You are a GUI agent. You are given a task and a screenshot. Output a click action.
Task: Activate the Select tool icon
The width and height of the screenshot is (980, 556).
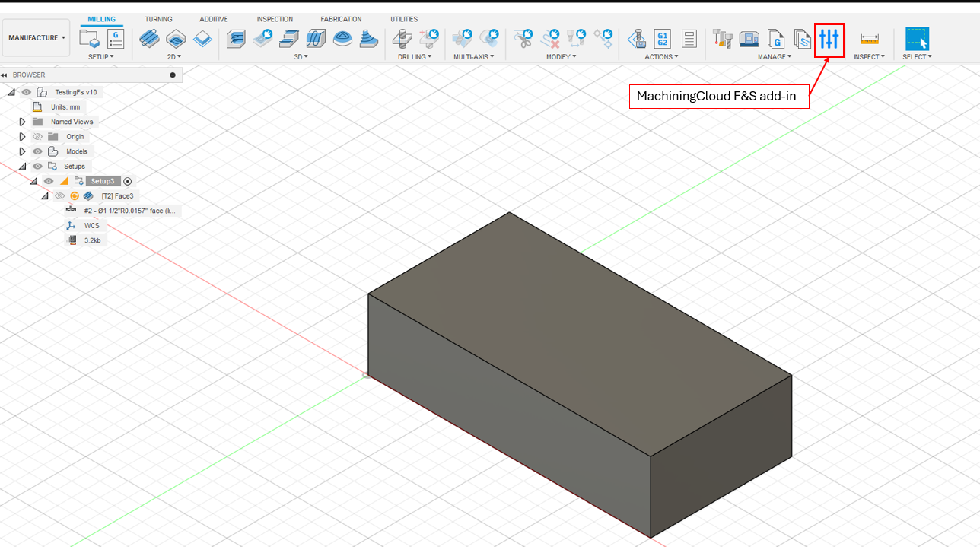(917, 38)
